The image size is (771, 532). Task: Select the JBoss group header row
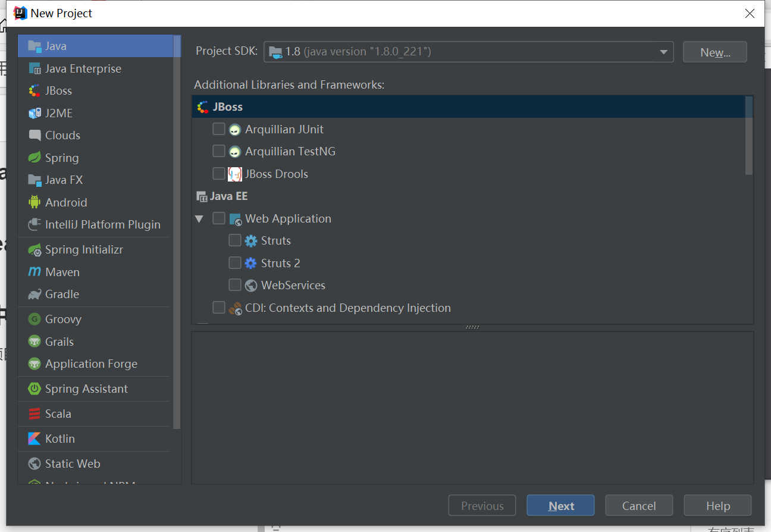click(469, 107)
